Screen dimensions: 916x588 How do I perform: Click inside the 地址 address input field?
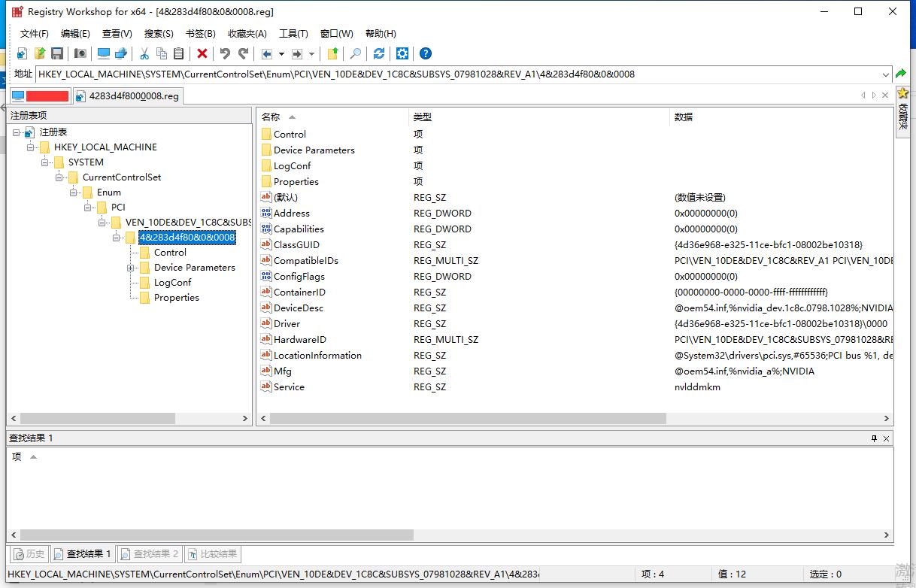[451, 74]
